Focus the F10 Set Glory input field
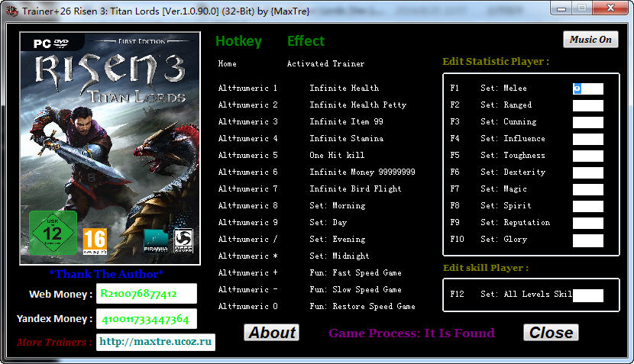 [588, 240]
